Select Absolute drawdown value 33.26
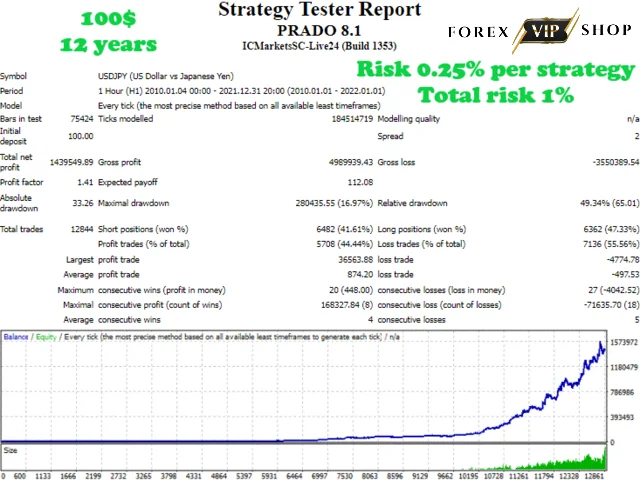Viewport: 640px width, 480px height. (x=83, y=203)
